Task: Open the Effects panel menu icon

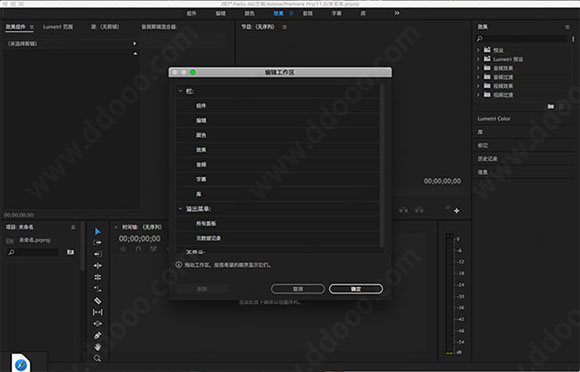Action: 567,27
